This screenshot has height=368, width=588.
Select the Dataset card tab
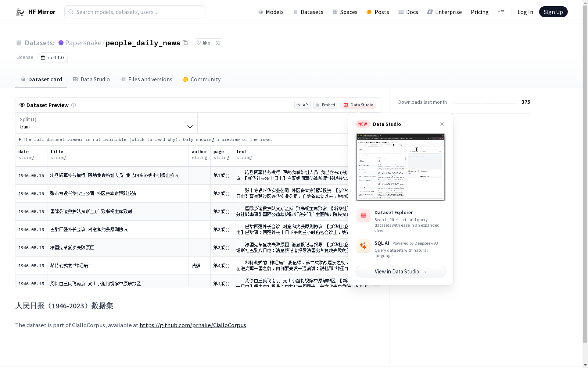click(x=41, y=79)
